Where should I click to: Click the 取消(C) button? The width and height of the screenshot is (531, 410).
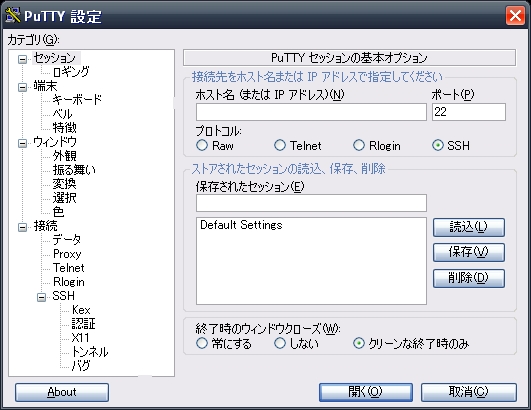469,392
